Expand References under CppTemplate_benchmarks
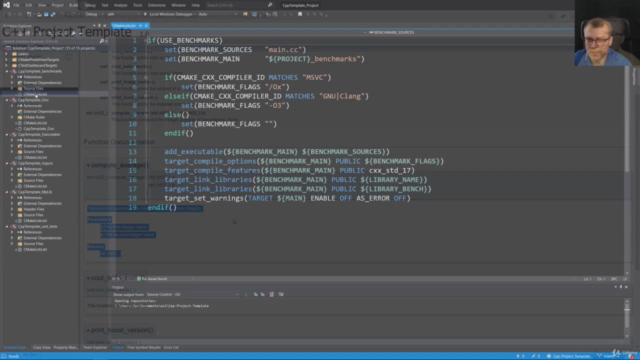Screen dimensions: 640x360 point(12,77)
